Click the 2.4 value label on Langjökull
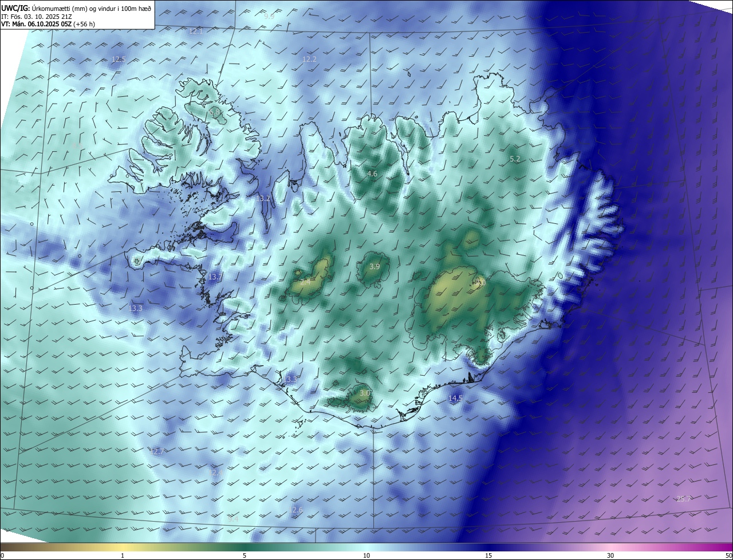This screenshot has width=733, height=560. (305, 282)
